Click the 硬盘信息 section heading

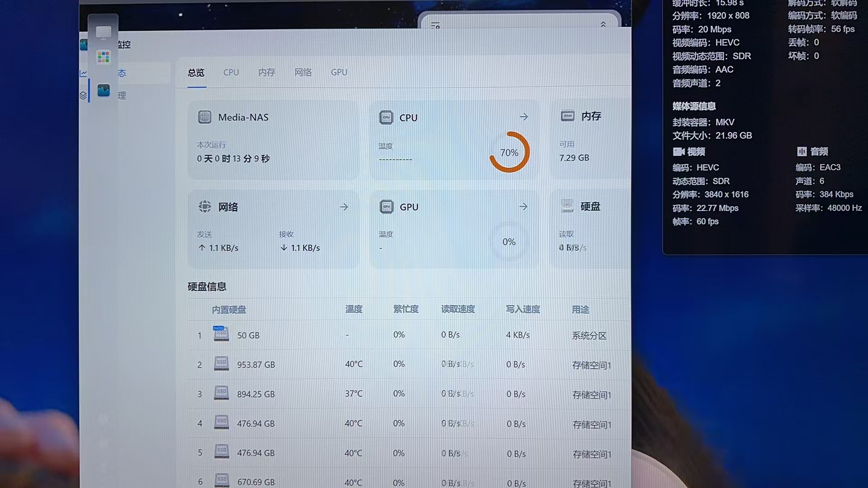(x=207, y=287)
